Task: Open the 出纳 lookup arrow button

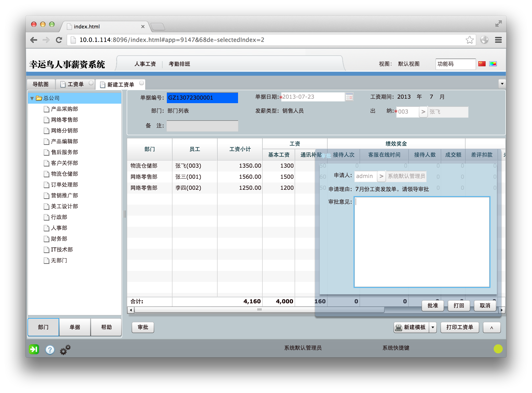Action: [423, 112]
